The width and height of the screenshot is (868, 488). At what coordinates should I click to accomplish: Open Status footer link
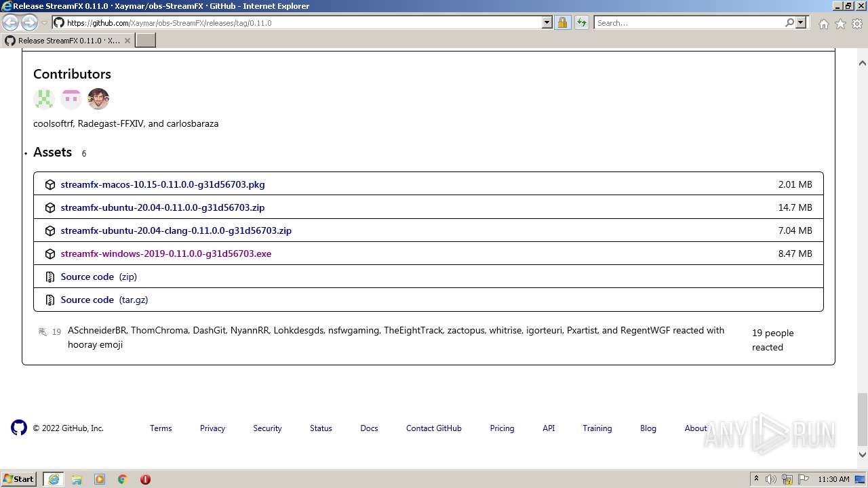(x=321, y=428)
